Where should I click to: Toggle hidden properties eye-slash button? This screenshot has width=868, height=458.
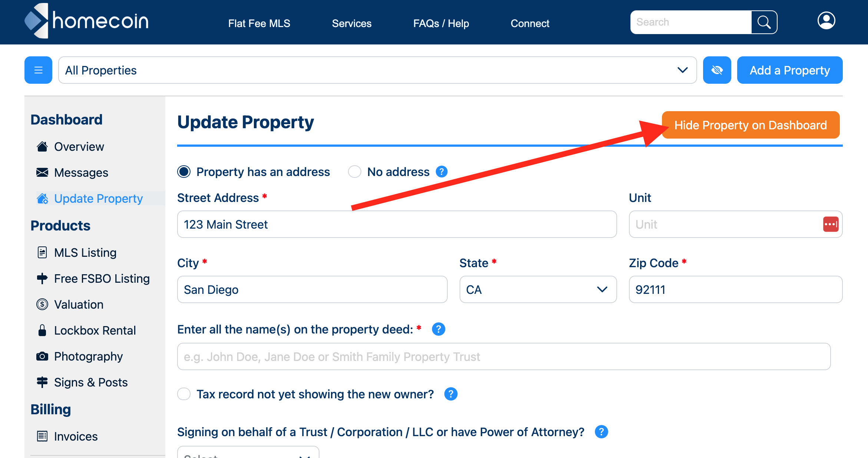coord(717,70)
